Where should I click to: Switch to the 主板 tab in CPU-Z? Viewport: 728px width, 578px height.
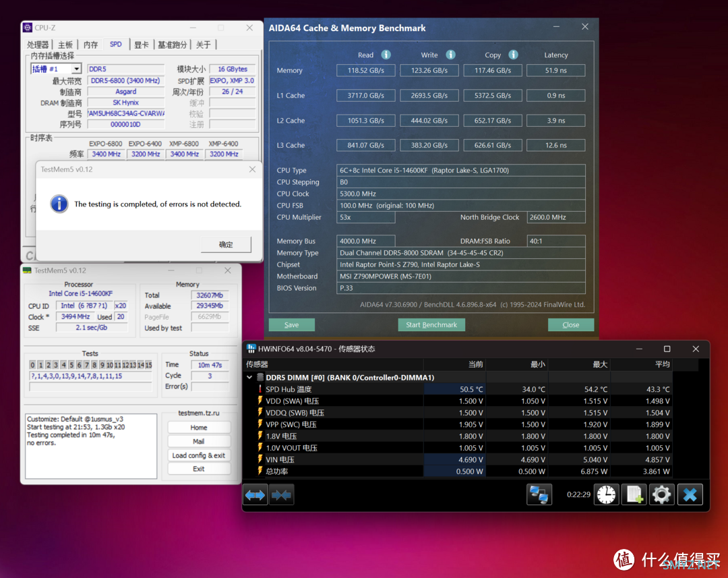tap(65, 45)
